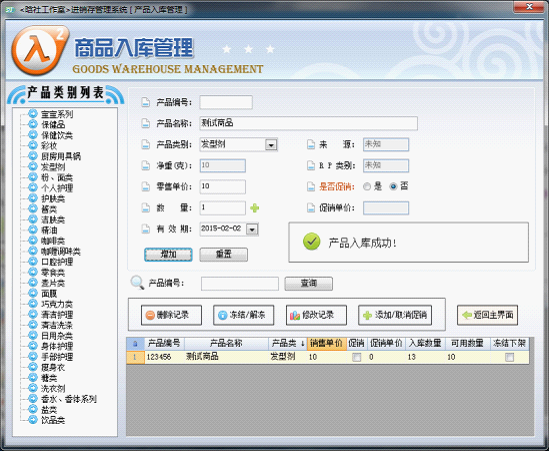Click the magnifier icon next to product search

tap(137, 283)
